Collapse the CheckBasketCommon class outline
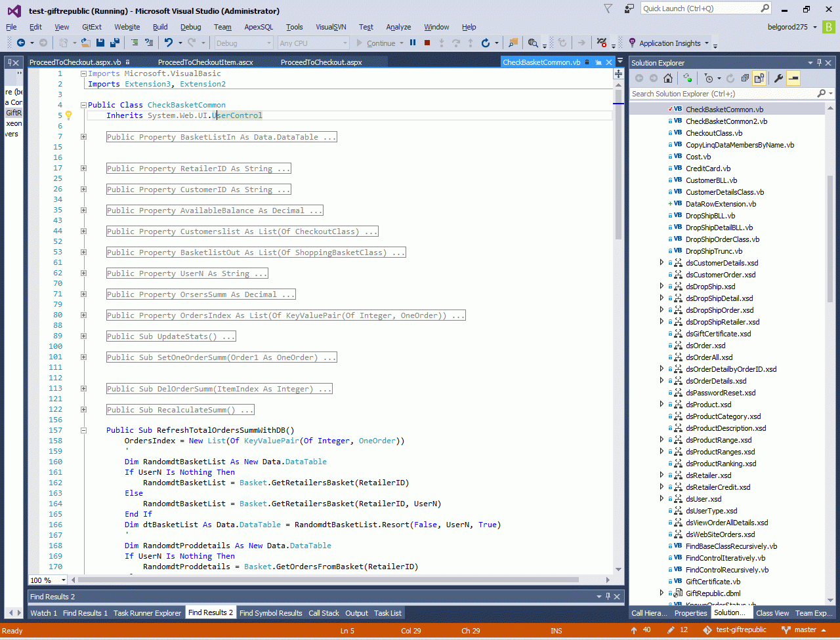 [x=83, y=105]
